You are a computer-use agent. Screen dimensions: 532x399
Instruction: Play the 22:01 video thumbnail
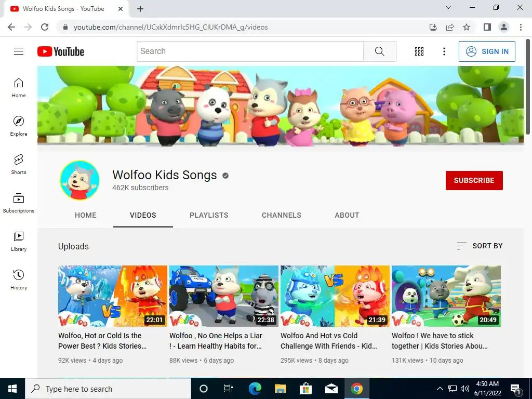pyautogui.click(x=113, y=296)
